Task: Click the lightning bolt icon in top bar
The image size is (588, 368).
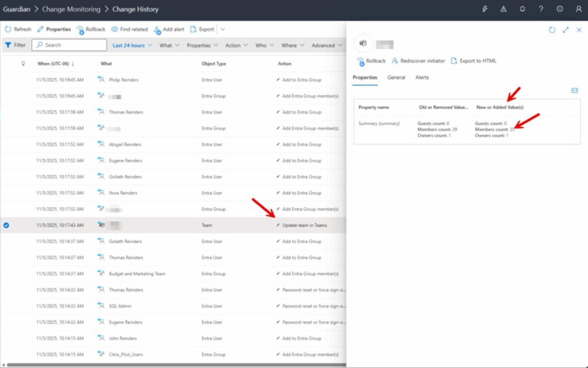Action: pyautogui.click(x=485, y=9)
